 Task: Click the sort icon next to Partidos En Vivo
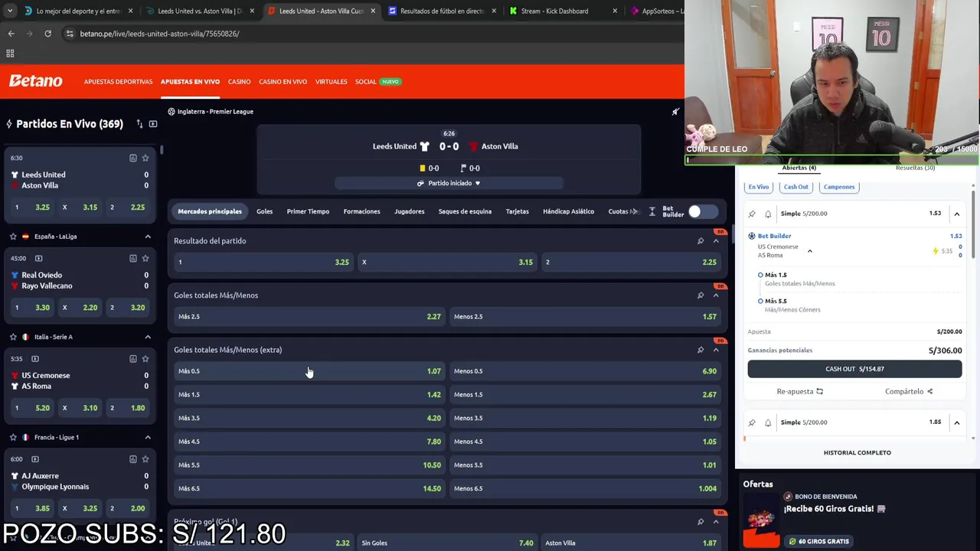(139, 124)
